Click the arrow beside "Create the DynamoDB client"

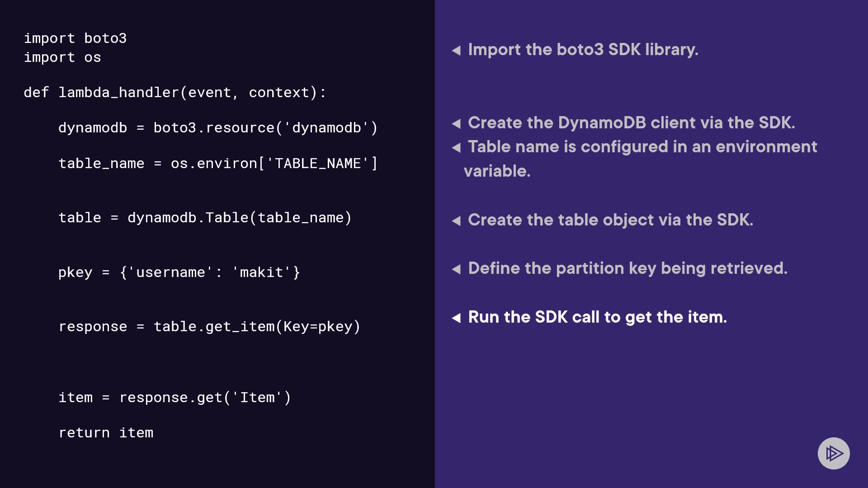456,123
